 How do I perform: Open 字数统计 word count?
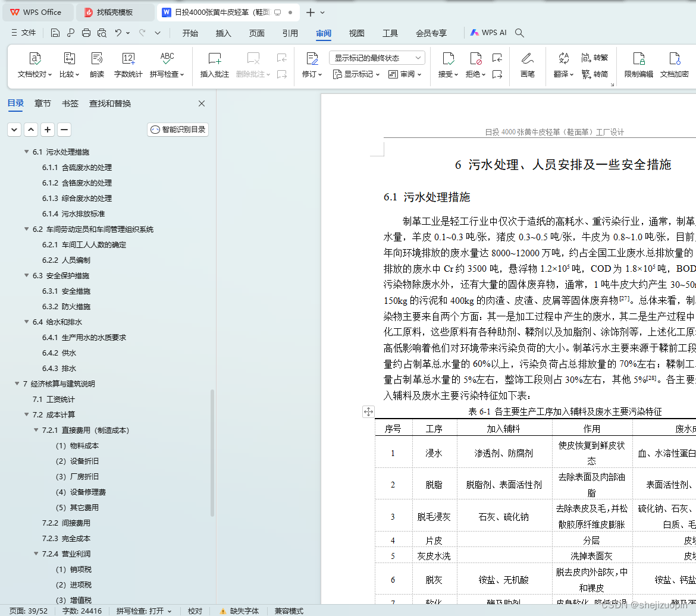128,65
